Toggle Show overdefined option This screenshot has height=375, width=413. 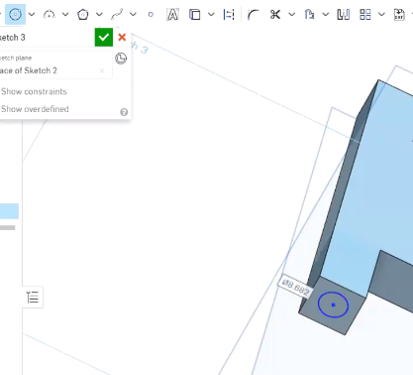[x=35, y=109]
